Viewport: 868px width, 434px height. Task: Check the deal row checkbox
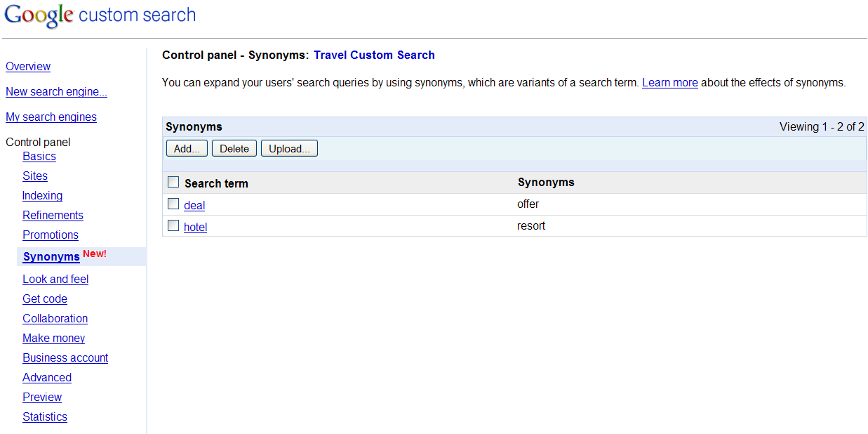pos(173,204)
